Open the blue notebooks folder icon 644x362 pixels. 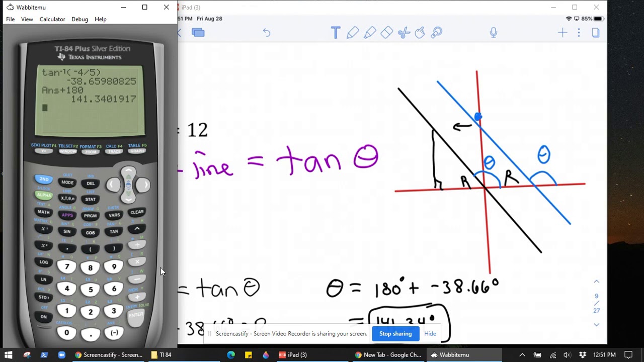coord(198,33)
